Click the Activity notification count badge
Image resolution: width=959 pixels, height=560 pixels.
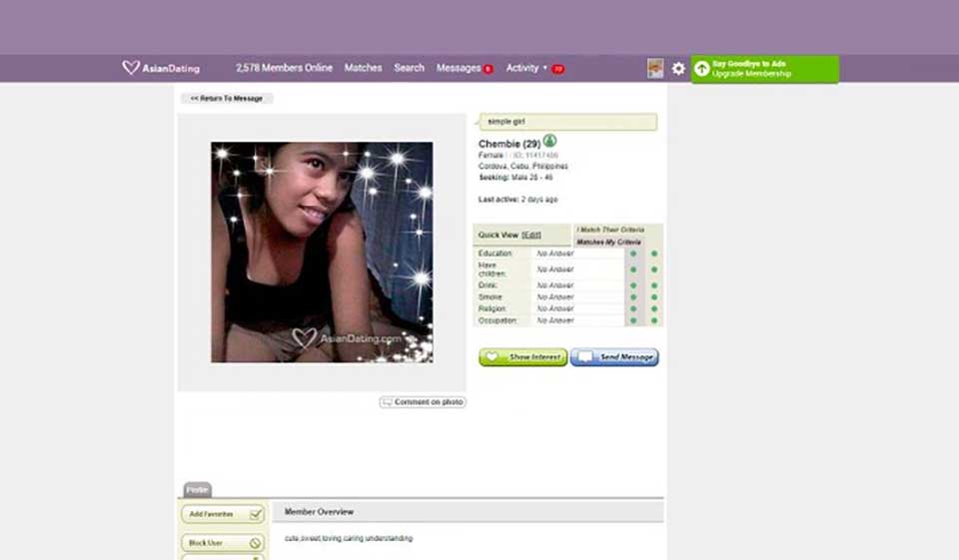[x=557, y=69]
